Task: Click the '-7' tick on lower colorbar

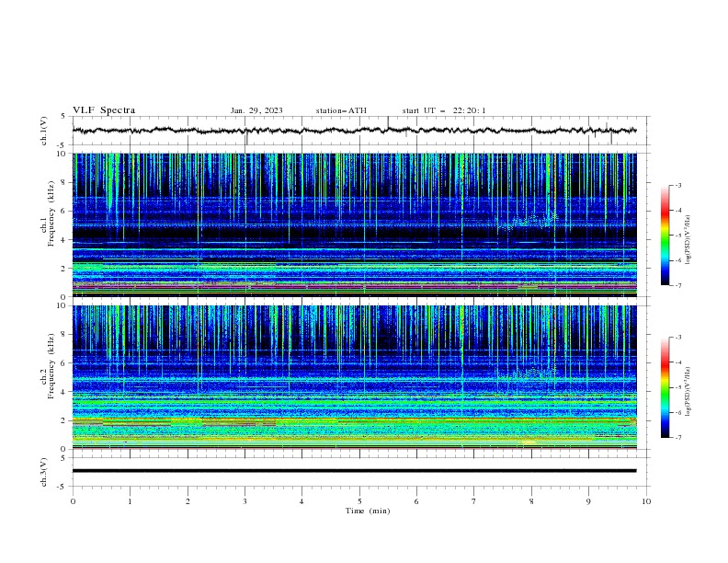Action: [x=677, y=438]
